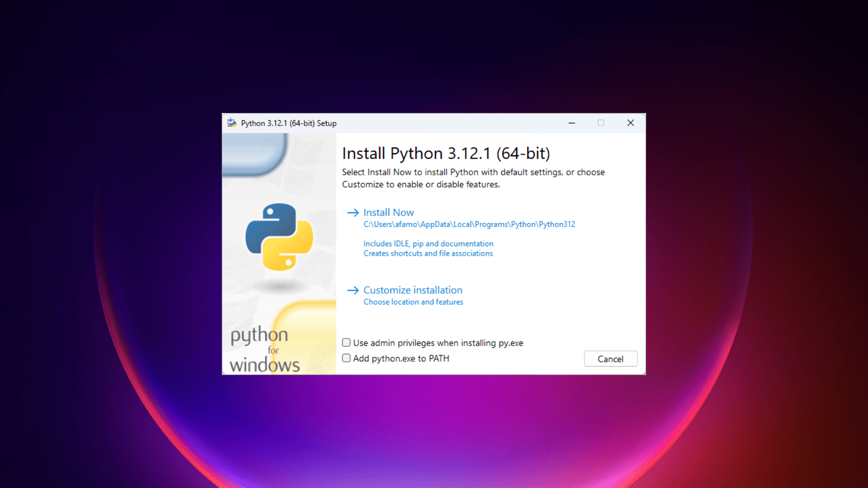
Task: Click the 'Use admin privileges' label text
Action: tap(438, 343)
